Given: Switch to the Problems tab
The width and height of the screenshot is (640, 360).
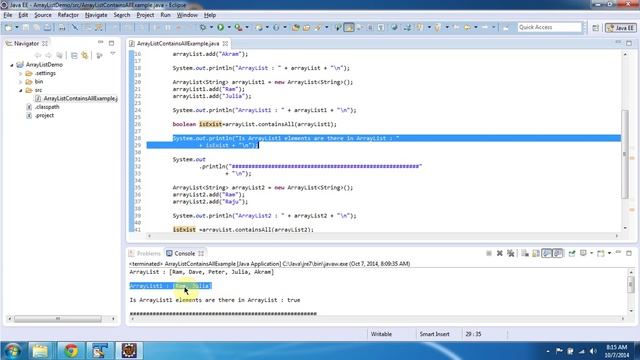Looking at the screenshot, I should pos(145,253).
